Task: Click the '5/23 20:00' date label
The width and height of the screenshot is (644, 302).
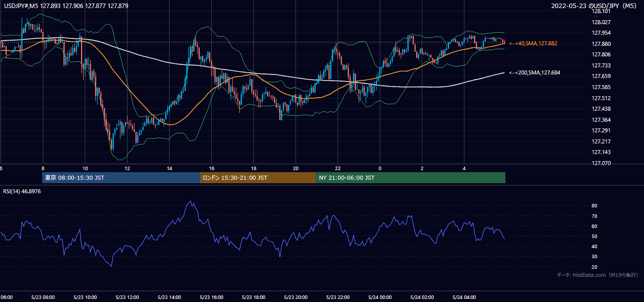Action: 296,297
